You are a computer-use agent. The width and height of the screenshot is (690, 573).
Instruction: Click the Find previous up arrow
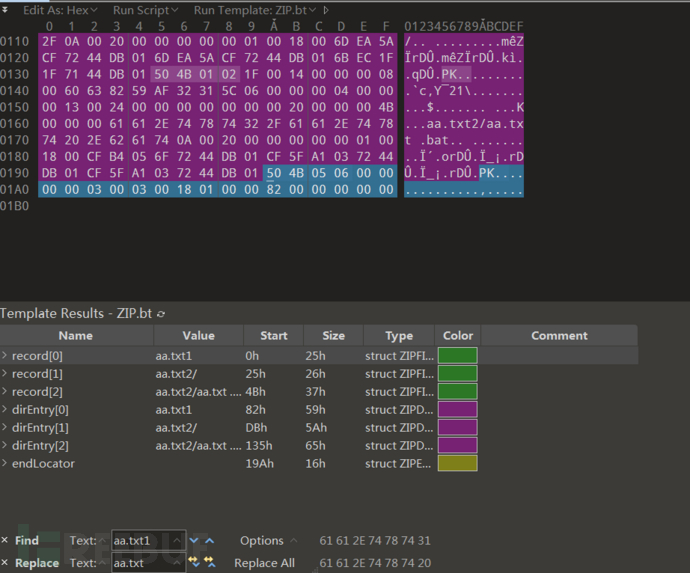tap(210, 541)
